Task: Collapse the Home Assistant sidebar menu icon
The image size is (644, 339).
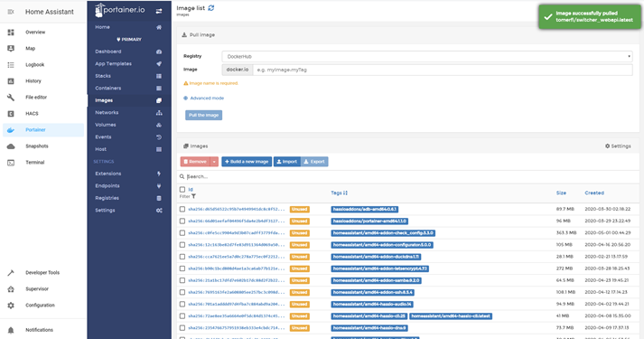Action: 11,12
